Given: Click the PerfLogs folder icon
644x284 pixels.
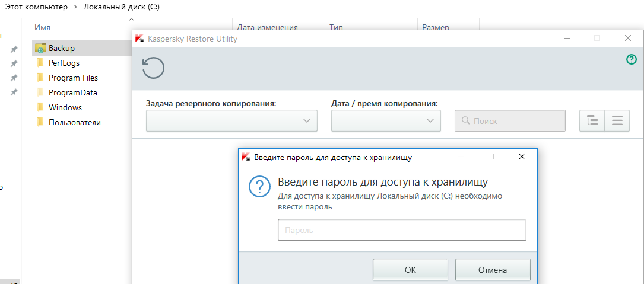Looking at the screenshot, I should click(40, 63).
